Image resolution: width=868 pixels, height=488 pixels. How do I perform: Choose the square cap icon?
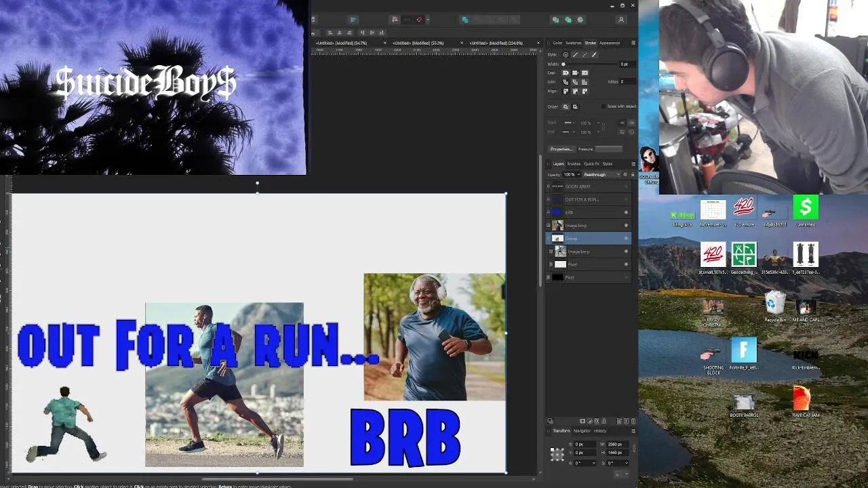point(585,73)
